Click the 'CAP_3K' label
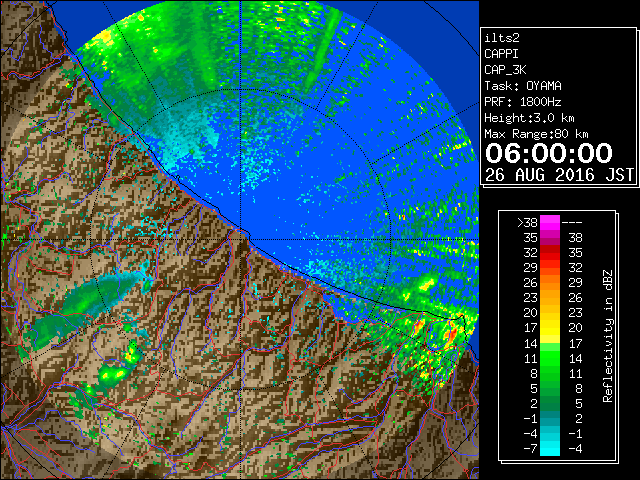640x480 pixels. [505, 70]
